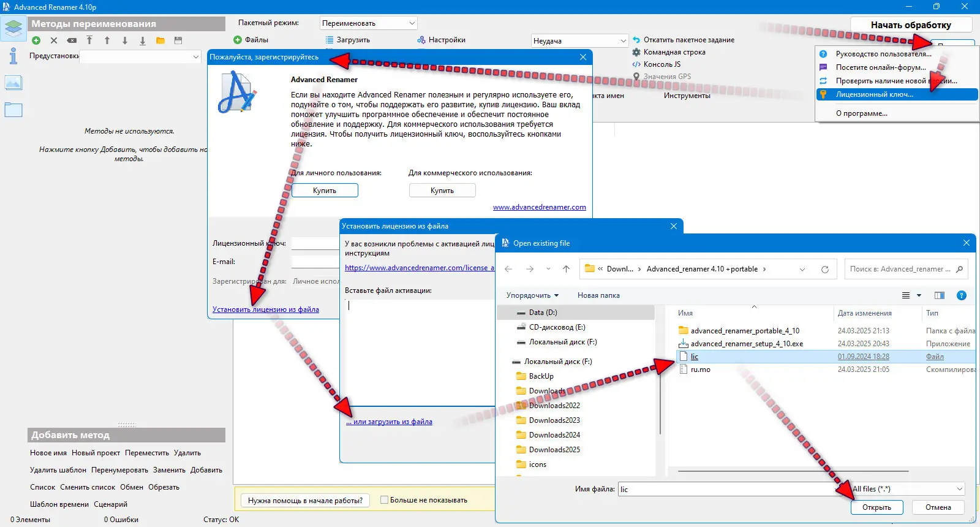Open the www.advancedrenamer.com link
This screenshot has width=980, height=527.
[x=540, y=207]
